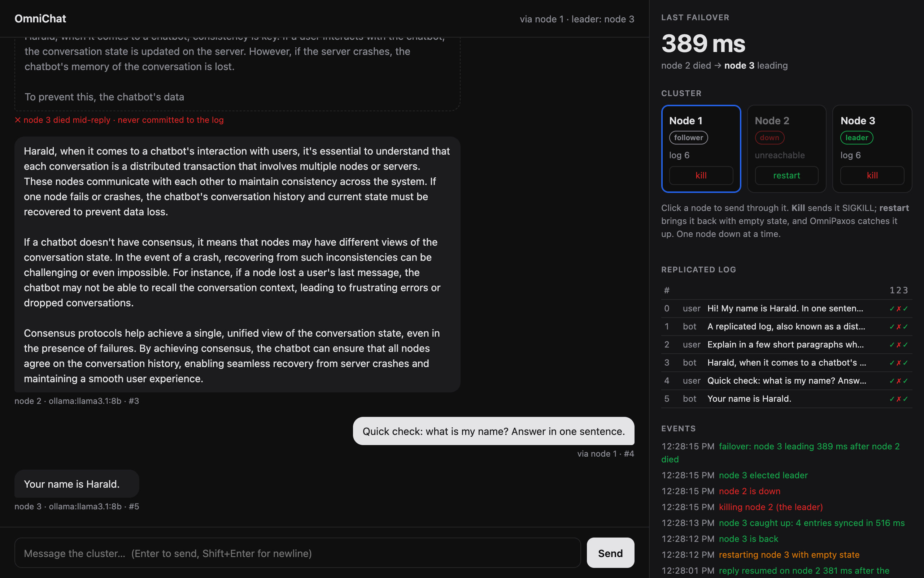This screenshot has height=578, width=924.
Task: Click 'via node 1 · leader: node 3' status
Action: coord(576,19)
